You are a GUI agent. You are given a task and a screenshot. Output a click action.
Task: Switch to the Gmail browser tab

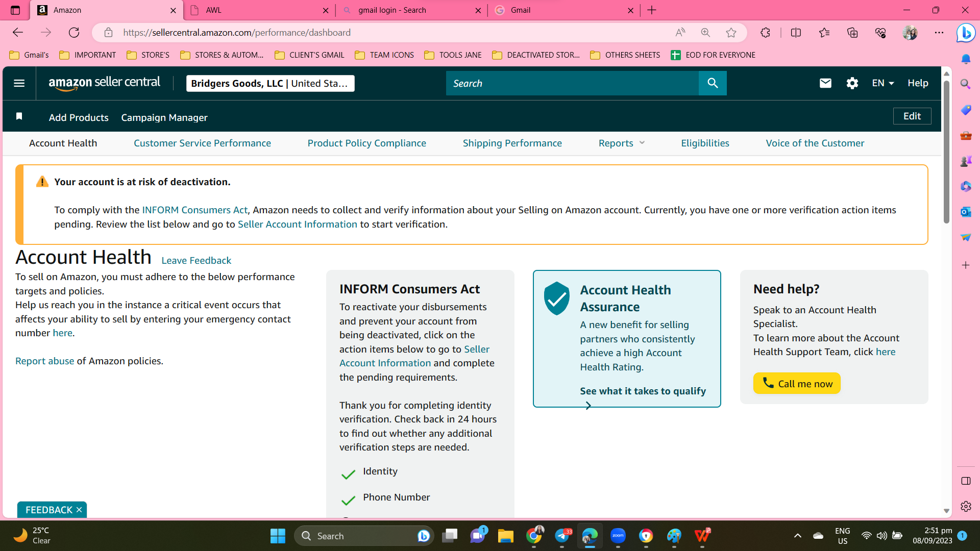click(x=563, y=10)
